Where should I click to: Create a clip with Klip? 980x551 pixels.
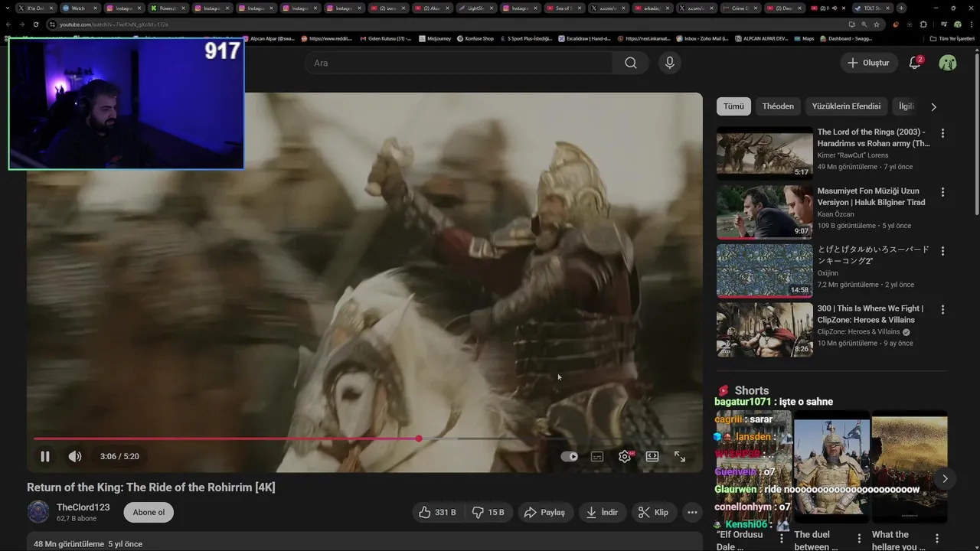(654, 513)
